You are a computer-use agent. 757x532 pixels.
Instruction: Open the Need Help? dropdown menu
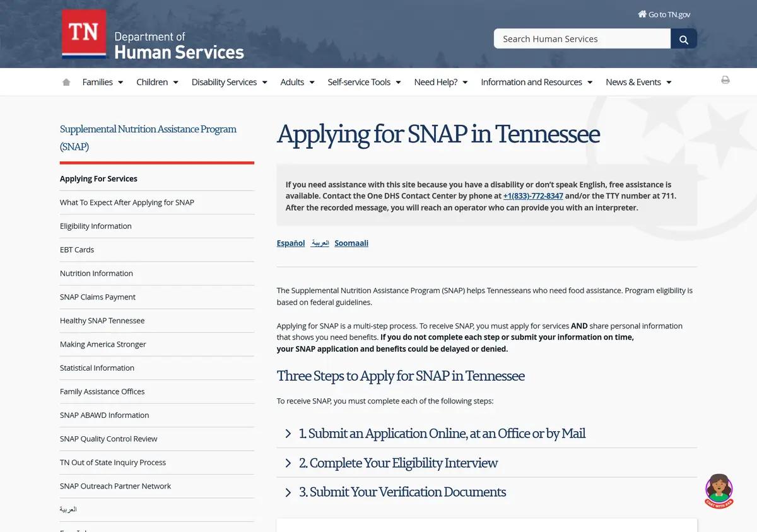pyautogui.click(x=441, y=82)
